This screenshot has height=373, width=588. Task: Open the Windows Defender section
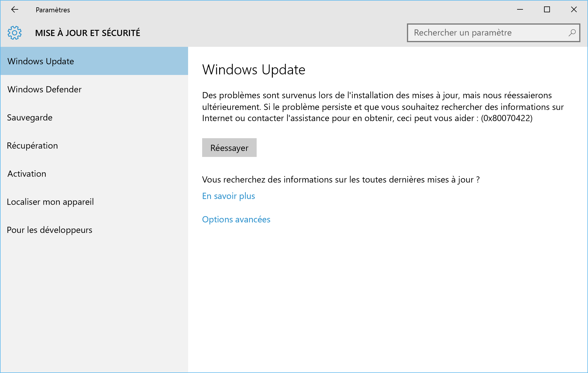click(x=94, y=89)
